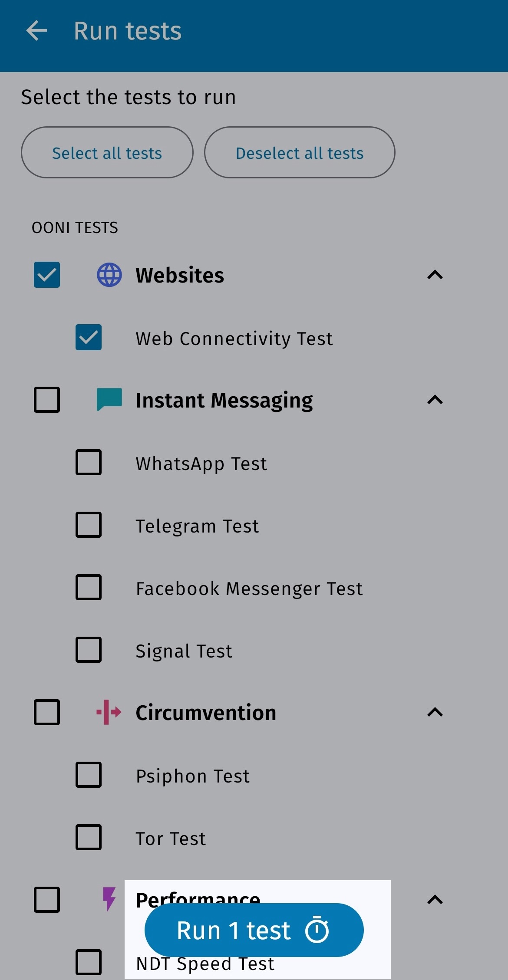Enable the WhatsApp Test checkbox
Image resolution: width=508 pixels, height=980 pixels.
pyautogui.click(x=89, y=462)
